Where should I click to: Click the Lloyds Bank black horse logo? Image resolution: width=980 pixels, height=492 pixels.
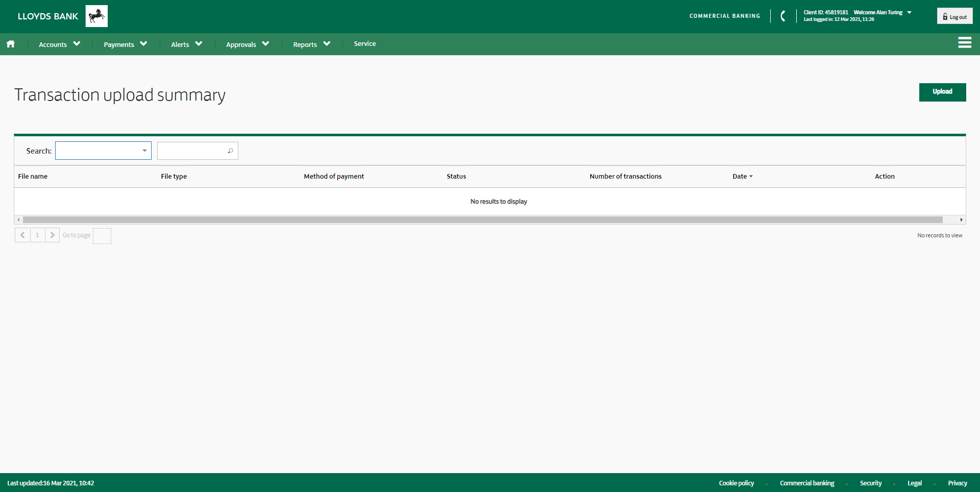96,16
